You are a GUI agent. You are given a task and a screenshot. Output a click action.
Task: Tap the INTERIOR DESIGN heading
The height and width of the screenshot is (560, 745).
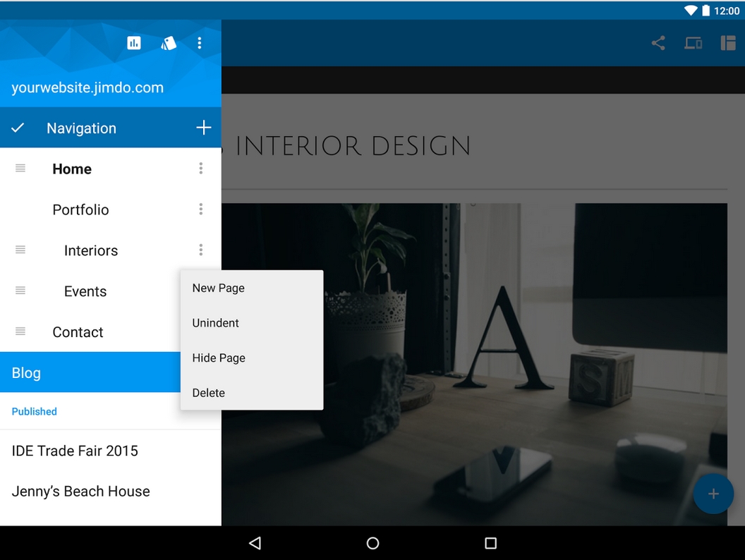353,146
